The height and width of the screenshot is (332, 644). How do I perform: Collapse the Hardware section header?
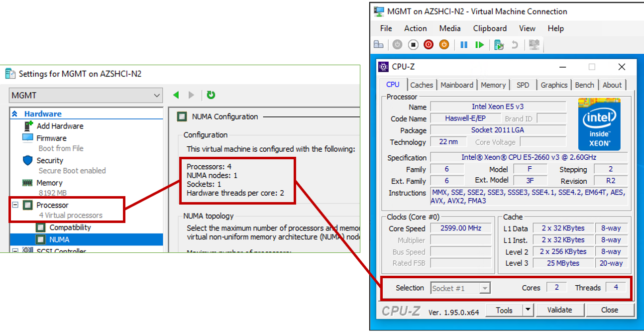(14, 114)
